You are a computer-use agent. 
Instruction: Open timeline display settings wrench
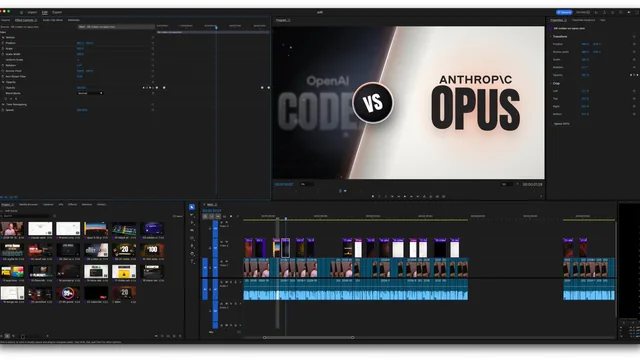238,216
